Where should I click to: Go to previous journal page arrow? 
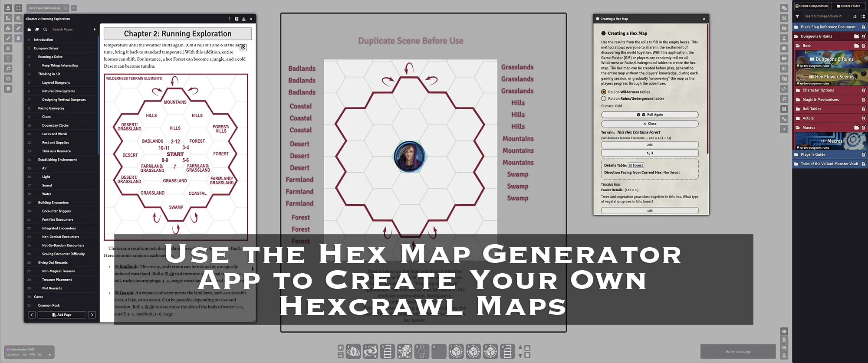tap(32, 315)
